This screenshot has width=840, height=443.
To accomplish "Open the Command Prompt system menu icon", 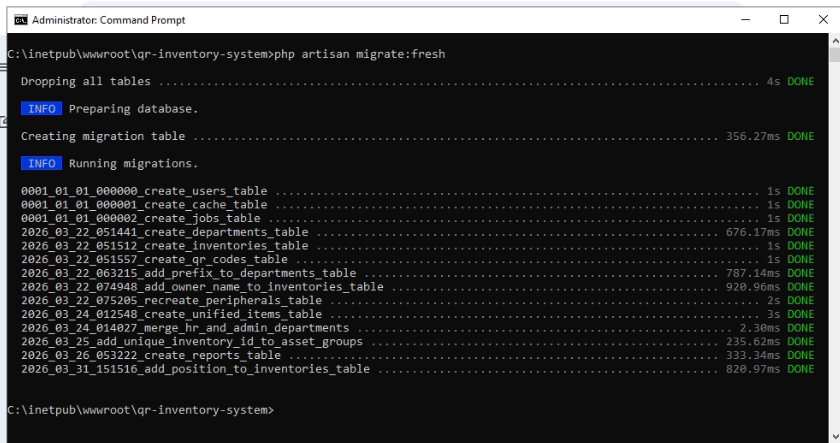I will [x=20, y=20].
